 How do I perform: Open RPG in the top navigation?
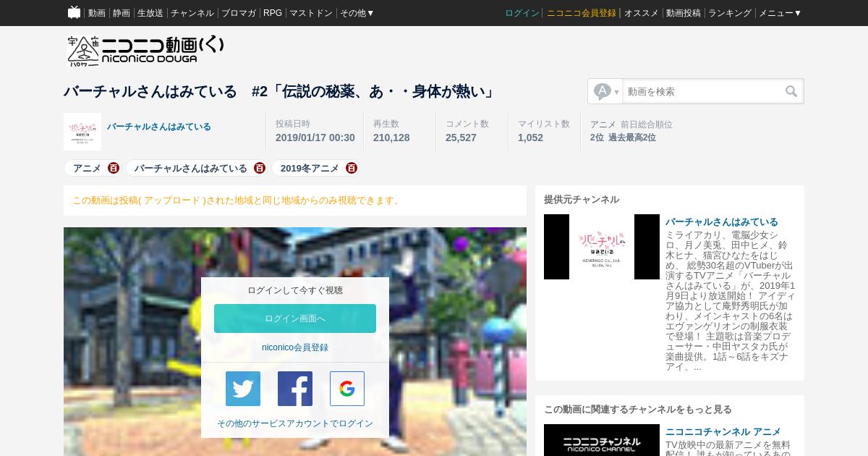tap(273, 13)
